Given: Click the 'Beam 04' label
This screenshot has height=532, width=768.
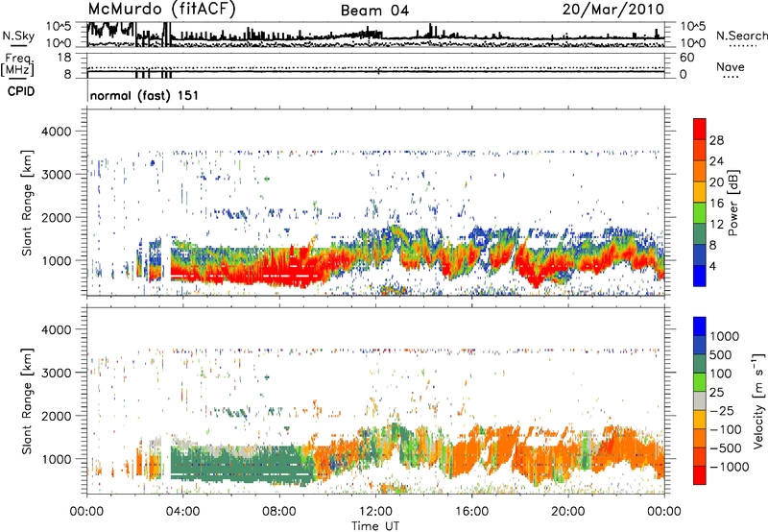Looking at the screenshot, I should pos(374,11).
